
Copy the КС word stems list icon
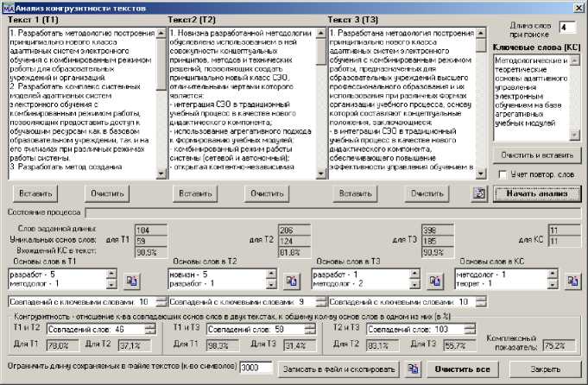pyautogui.click(x=572, y=281)
